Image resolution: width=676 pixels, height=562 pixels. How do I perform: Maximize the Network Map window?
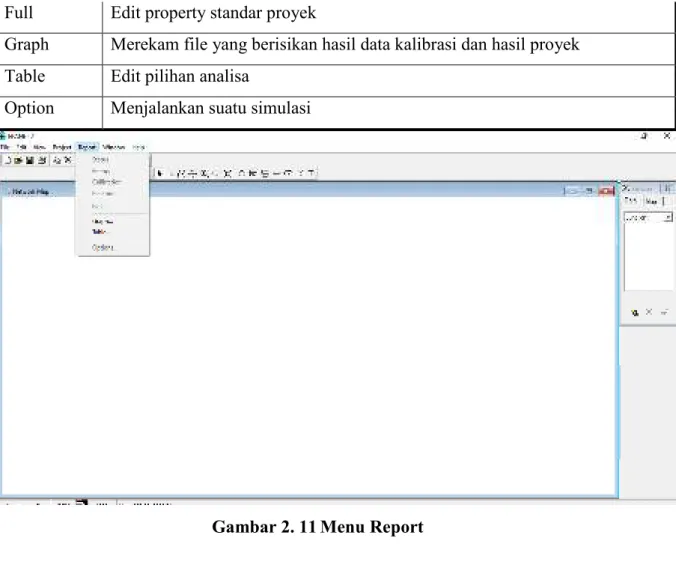(x=589, y=191)
